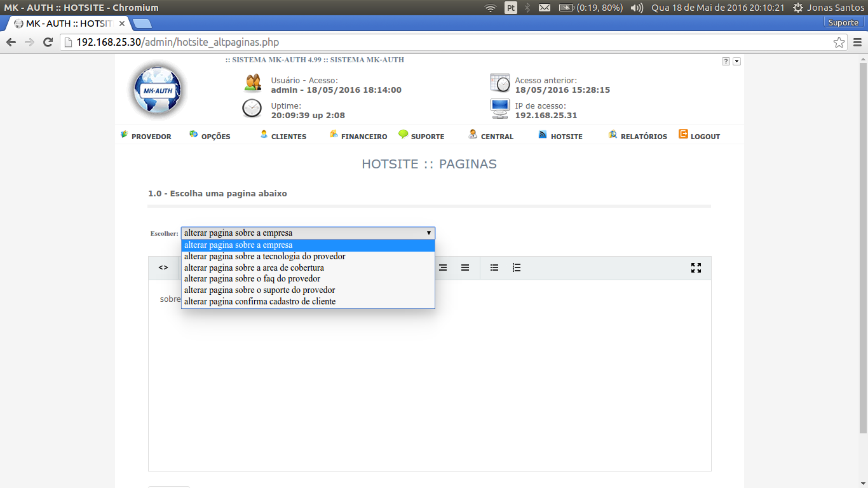Select 'alterar pagina confirma cadastro de cliente'
The image size is (868, 488).
(260, 302)
